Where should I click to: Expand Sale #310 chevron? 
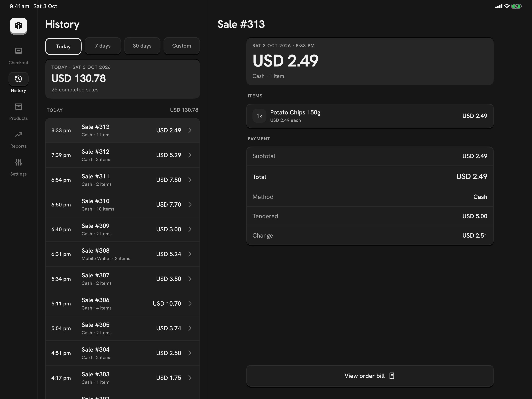point(190,205)
